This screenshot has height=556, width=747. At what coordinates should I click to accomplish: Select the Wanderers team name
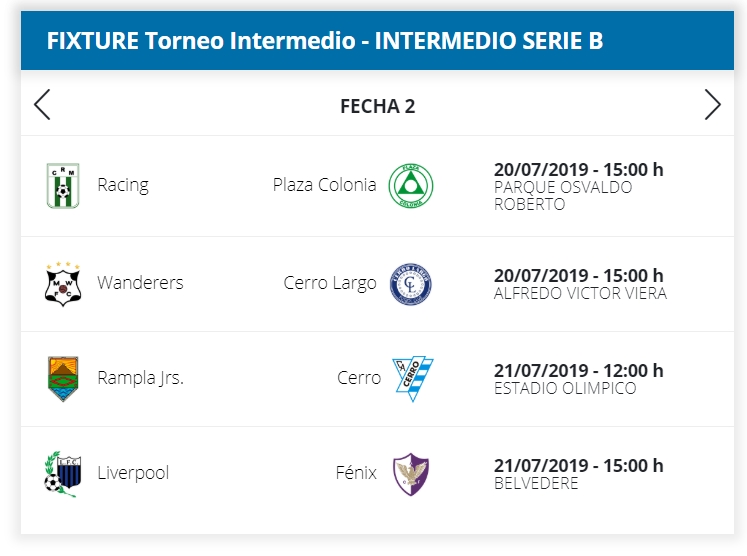[140, 283]
